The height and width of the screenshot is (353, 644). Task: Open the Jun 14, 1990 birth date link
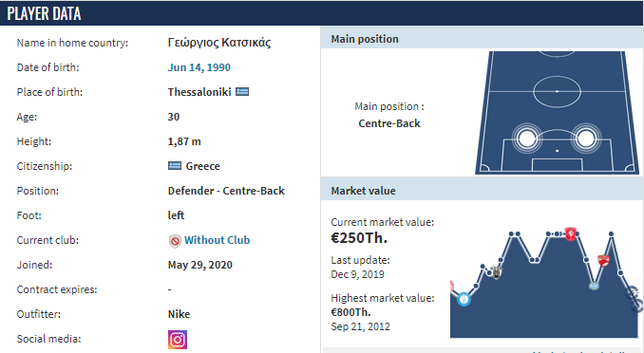point(199,67)
